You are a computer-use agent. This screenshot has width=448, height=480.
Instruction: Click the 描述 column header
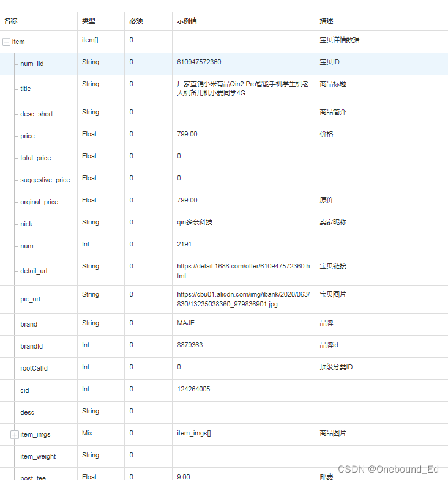(326, 21)
